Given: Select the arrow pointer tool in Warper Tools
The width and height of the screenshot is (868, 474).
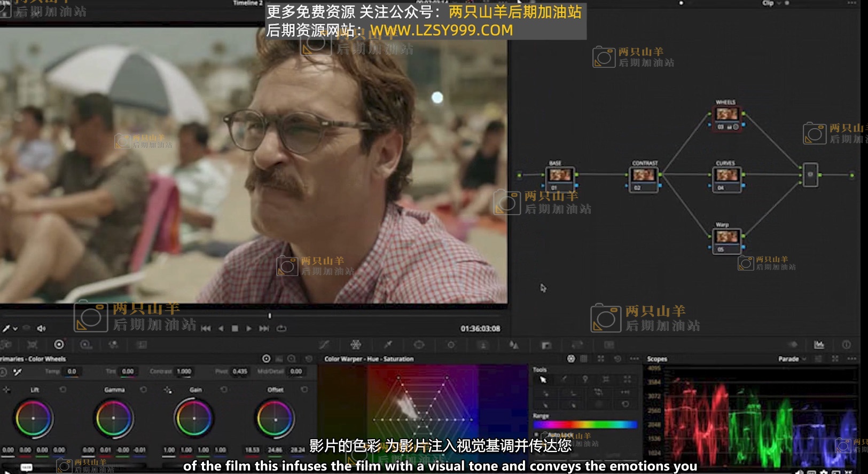Looking at the screenshot, I should 543,380.
